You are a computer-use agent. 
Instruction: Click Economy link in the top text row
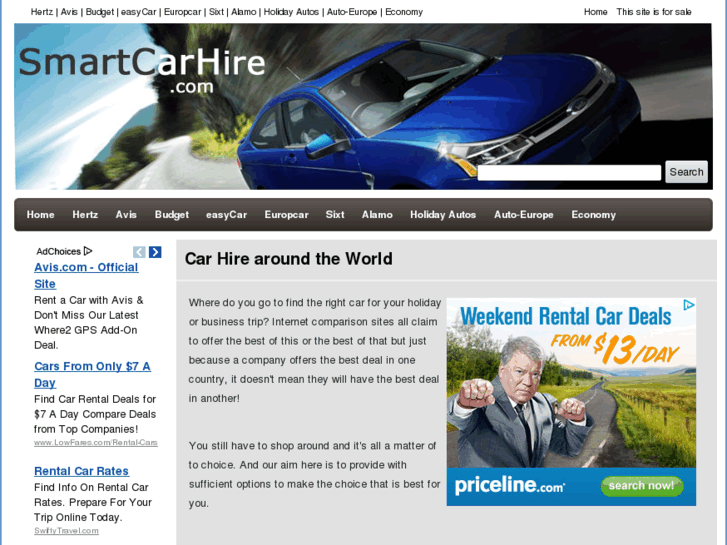(x=404, y=12)
